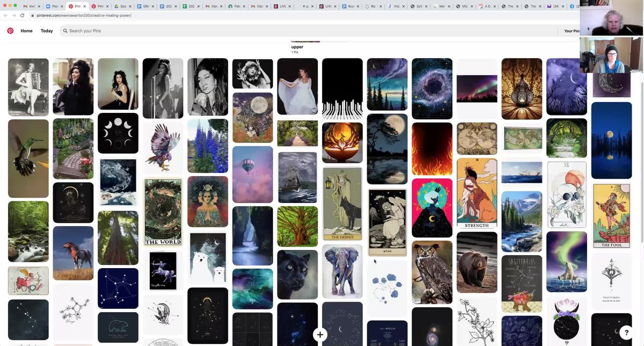Open the woman with accordion photo pin

[28, 87]
